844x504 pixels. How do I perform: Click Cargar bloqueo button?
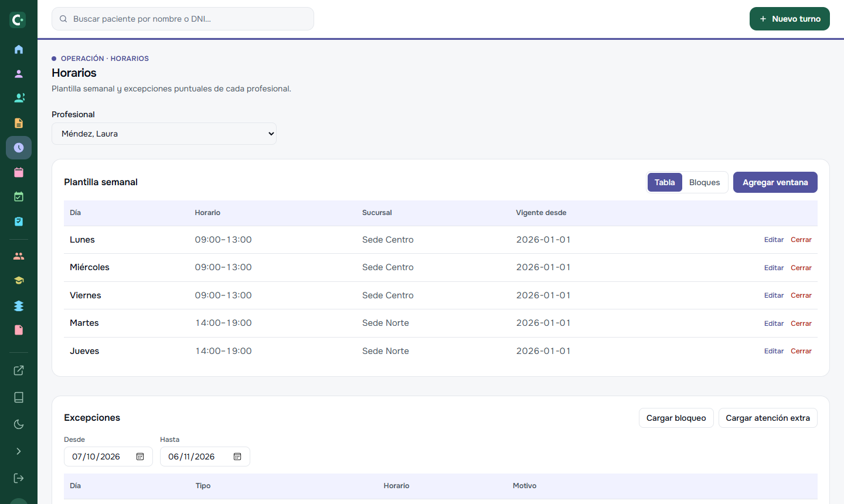tap(676, 418)
